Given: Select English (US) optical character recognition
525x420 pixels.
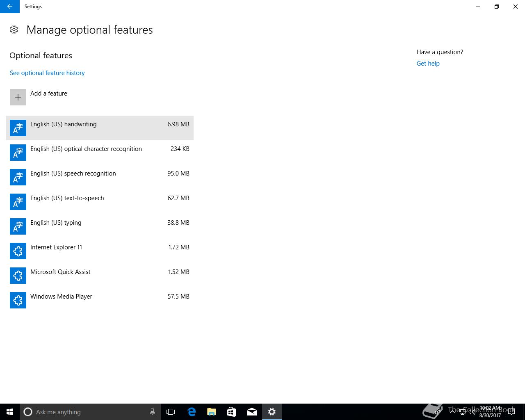Looking at the screenshot, I should (100, 153).
